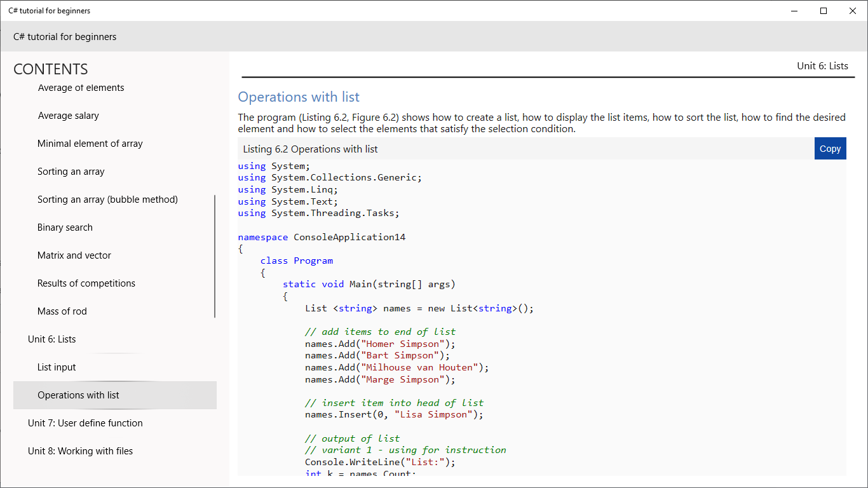Viewport: 868px width, 488px height.
Task: Show the Results of competitions page
Action: click(86, 283)
